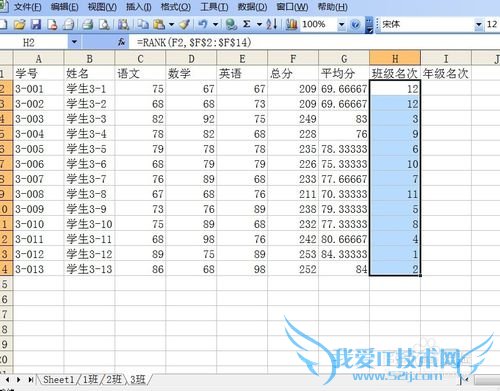Click the font size 12 box
Image resolution: width=500 pixels, height=391 pixels.
pyautogui.click(x=492, y=24)
